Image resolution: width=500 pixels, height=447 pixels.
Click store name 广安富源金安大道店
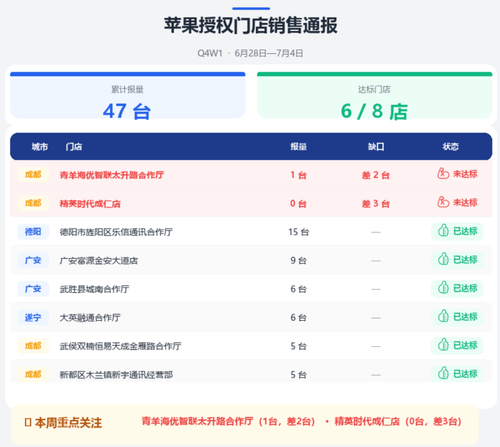(x=99, y=261)
